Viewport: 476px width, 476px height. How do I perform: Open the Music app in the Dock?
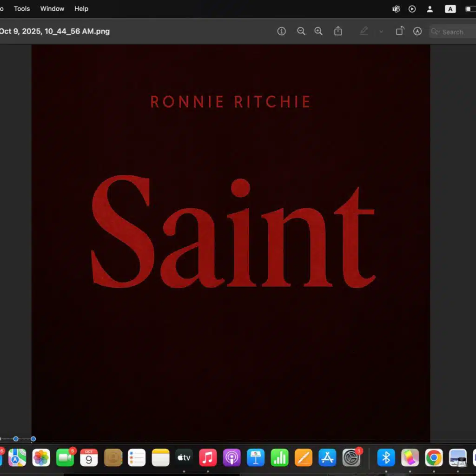click(208, 458)
